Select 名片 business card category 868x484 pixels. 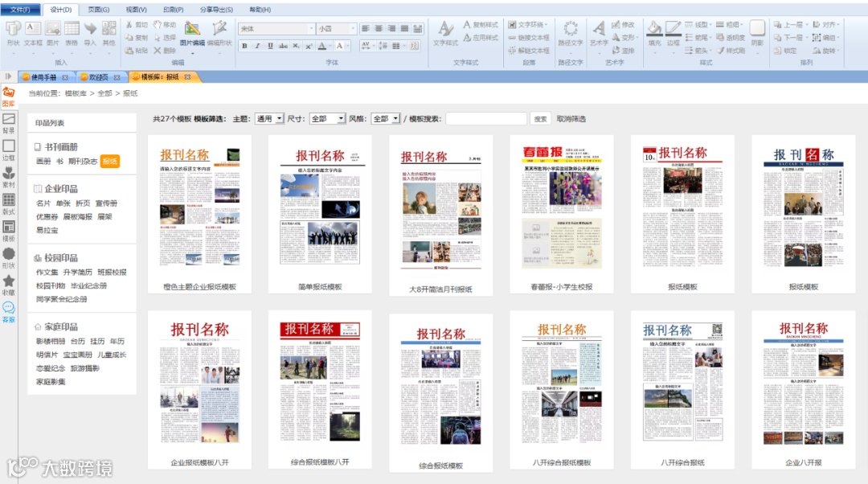coord(43,203)
